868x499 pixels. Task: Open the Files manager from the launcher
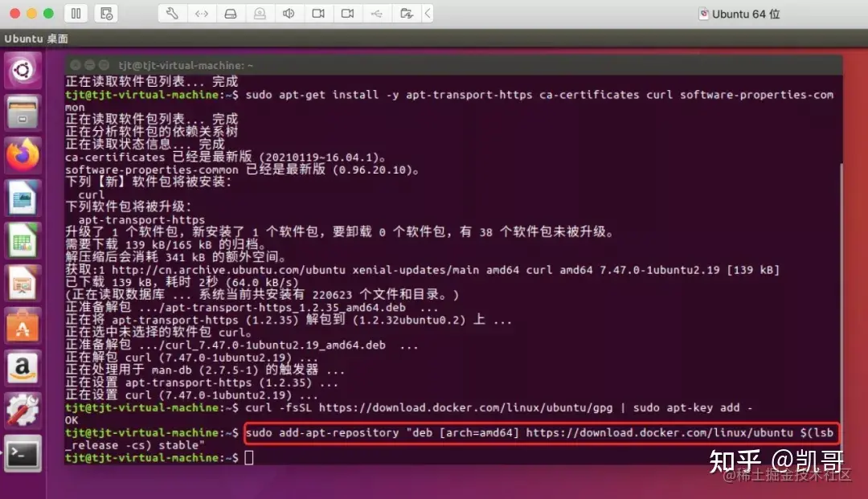point(23,112)
